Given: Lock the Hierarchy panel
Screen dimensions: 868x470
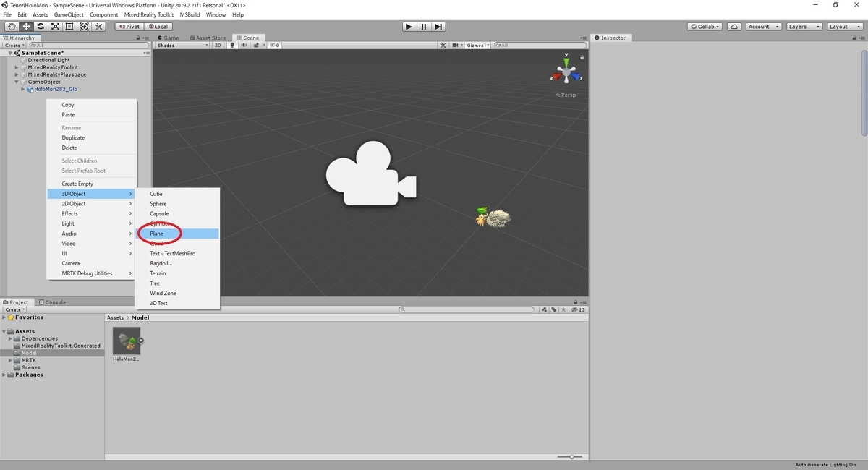Looking at the screenshot, I should point(137,38).
